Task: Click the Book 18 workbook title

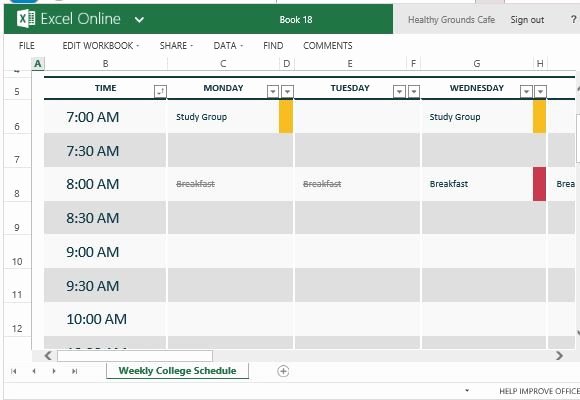Action: tap(296, 20)
